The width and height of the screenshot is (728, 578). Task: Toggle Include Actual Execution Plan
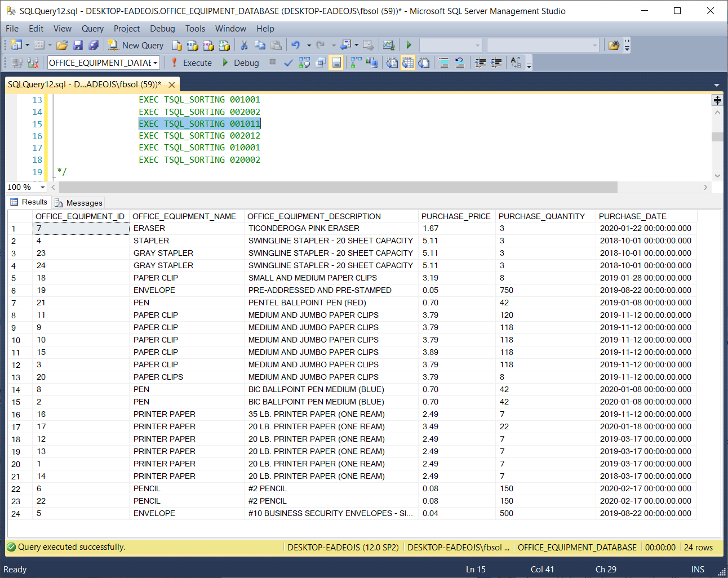pos(356,63)
